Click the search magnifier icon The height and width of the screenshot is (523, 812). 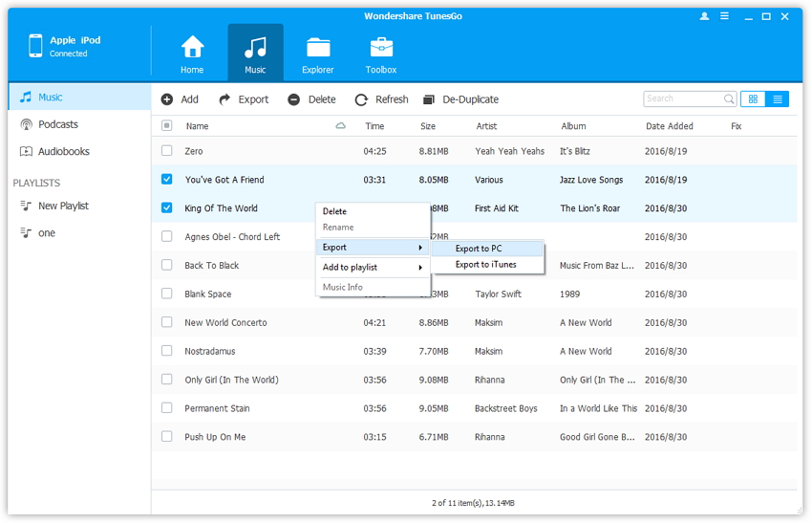coord(729,98)
